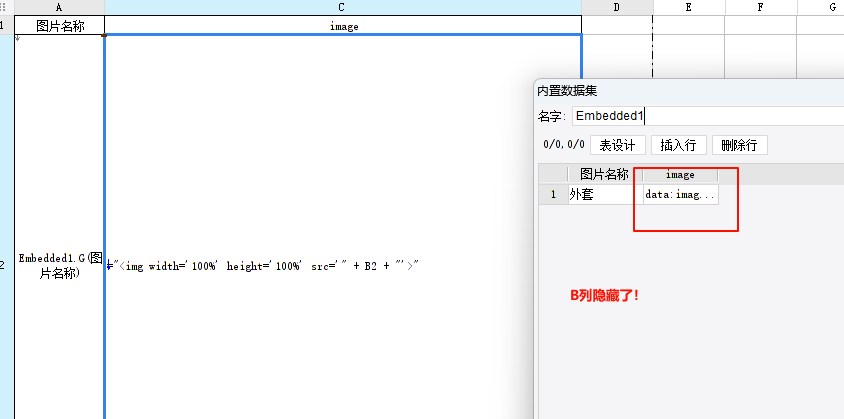Select column A header
This screenshot has width=844, height=419.
tap(60, 7)
